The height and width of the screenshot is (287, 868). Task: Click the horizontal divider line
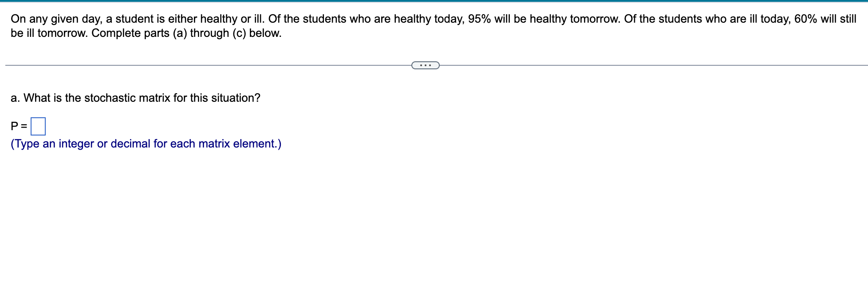[x=222, y=65]
